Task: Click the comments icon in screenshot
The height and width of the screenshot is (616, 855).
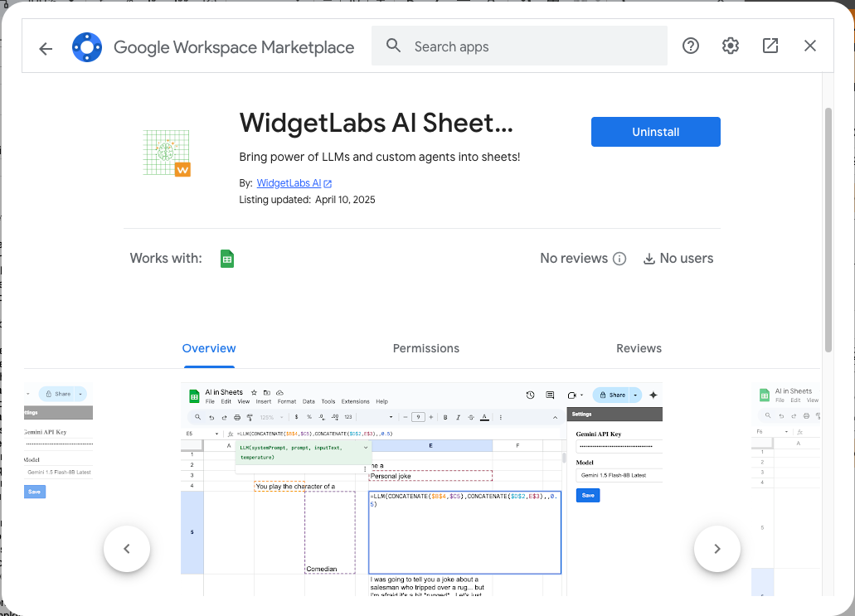Action: click(x=550, y=395)
